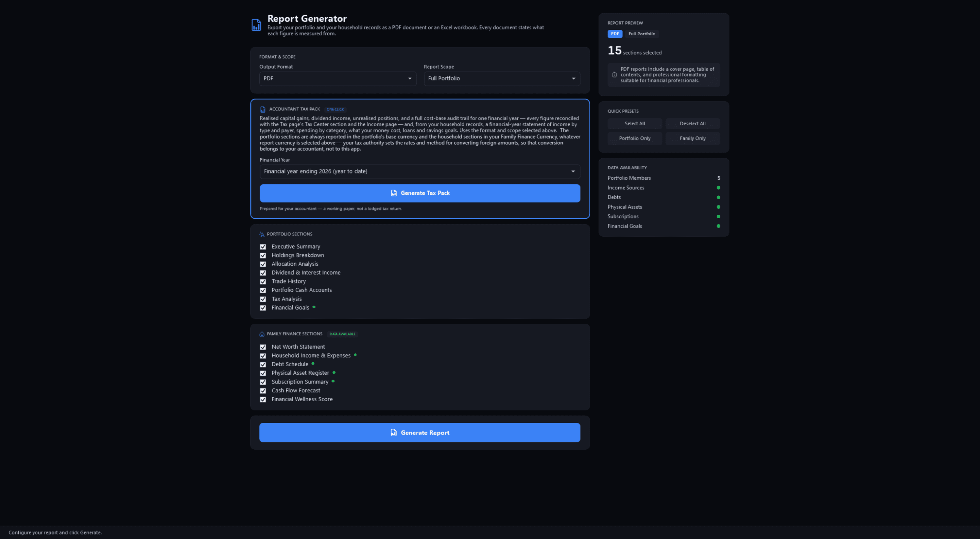Expand the Financial Year dropdown
The width and height of the screenshot is (980, 539).
tap(420, 172)
